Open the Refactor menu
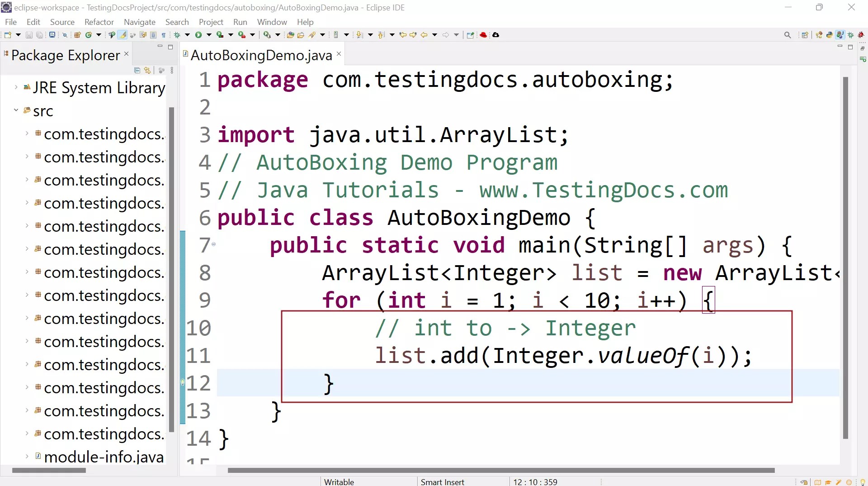The height and width of the screenshot is (486, 868). coord(99,22)
